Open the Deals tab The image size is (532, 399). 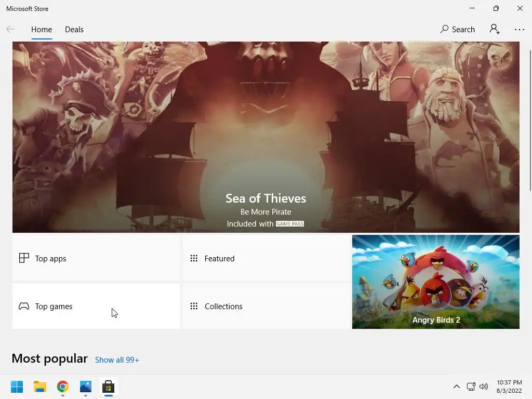point(74,30)
